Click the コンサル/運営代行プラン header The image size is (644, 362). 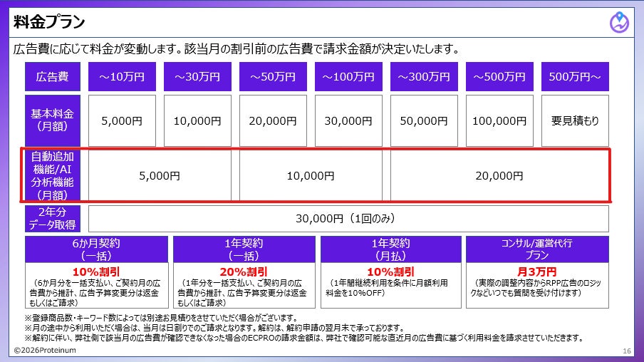[537, 249]
